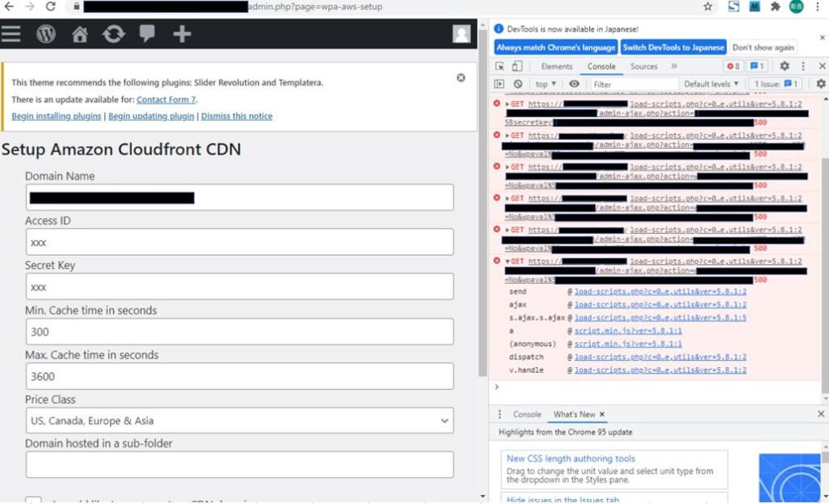Open the Default levels dropdown

711,84
